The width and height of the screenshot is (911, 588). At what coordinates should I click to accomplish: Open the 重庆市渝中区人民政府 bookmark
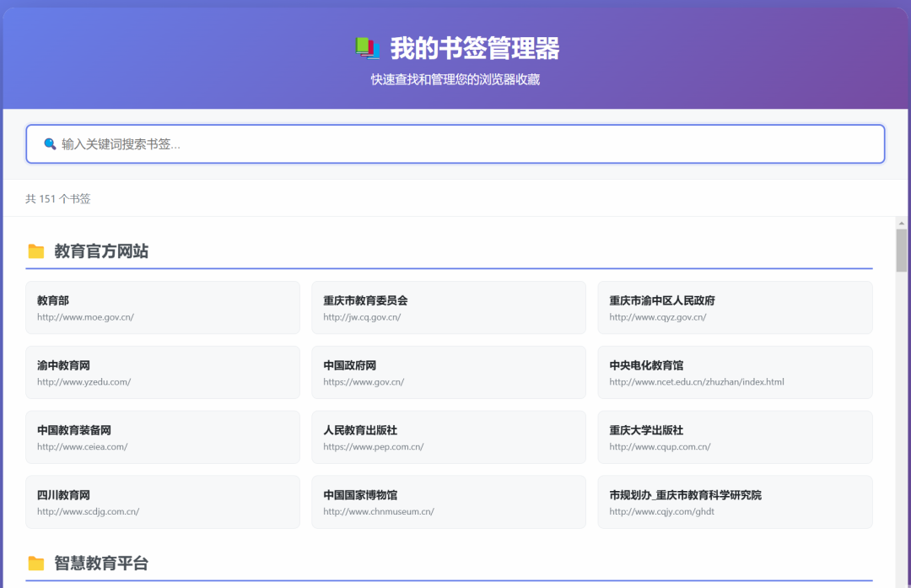pyautogui.click(x=735, y=307)
